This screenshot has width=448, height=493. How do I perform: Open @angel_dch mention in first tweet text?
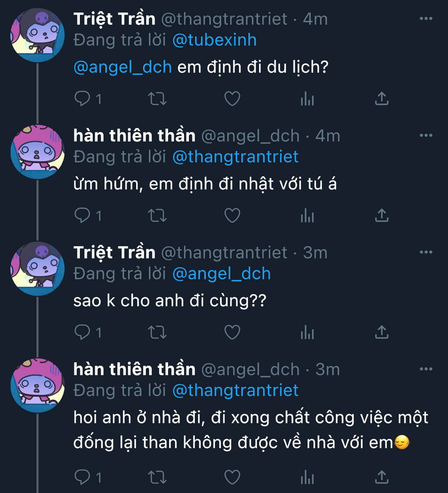[123, 67]
